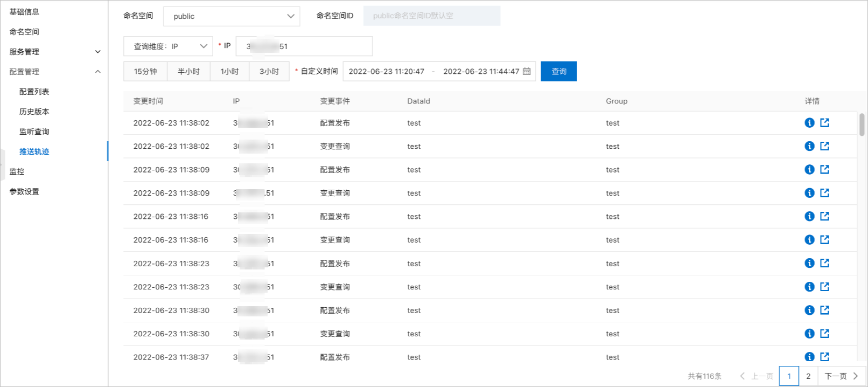The image size is (868, 387).
Task: Click the 命名空间ID input field
Action: coord(432,16)
